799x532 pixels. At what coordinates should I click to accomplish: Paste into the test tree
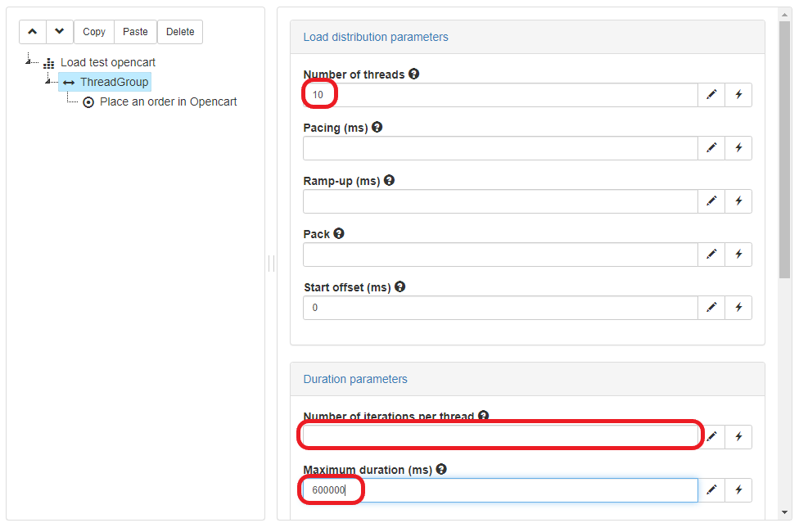click(x=134, y=31)
